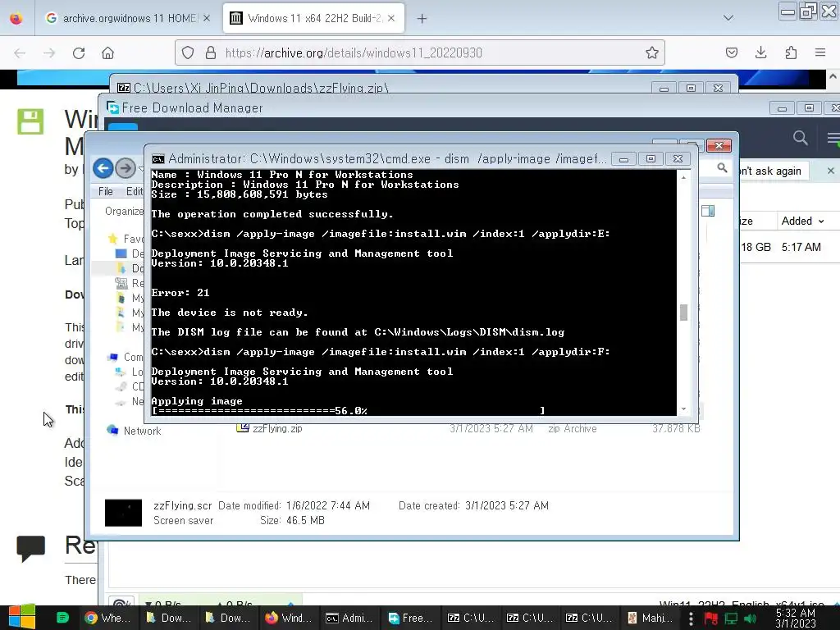List all tabs dropdown

pyautogui.click(x=728, y=18)
